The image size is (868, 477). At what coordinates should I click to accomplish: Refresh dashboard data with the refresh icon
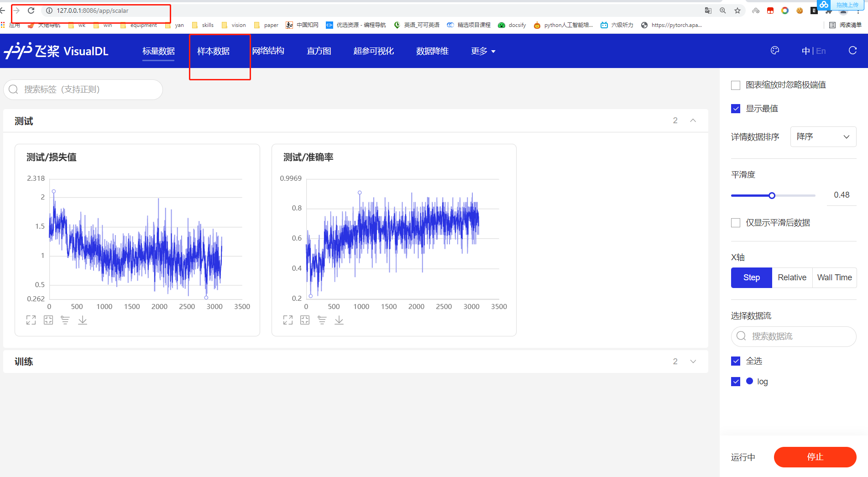[x=852, y=50]
